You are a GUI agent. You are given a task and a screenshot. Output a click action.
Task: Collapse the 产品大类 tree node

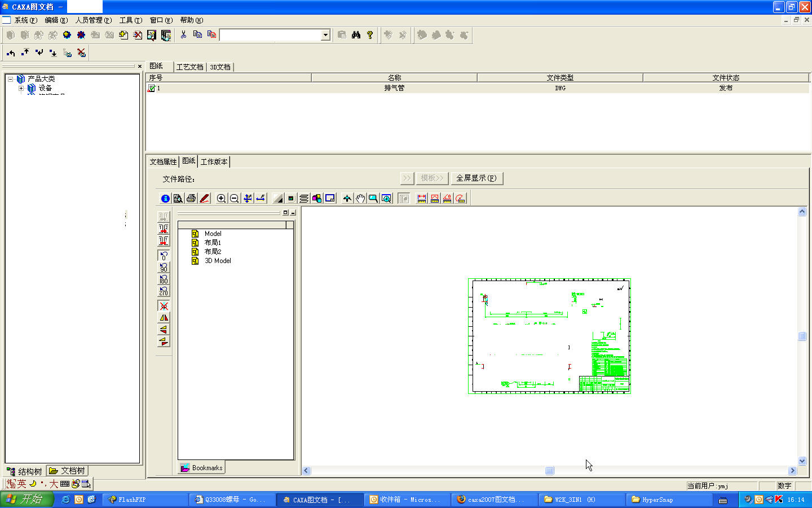pyautogui.click(x=11, y=79)
